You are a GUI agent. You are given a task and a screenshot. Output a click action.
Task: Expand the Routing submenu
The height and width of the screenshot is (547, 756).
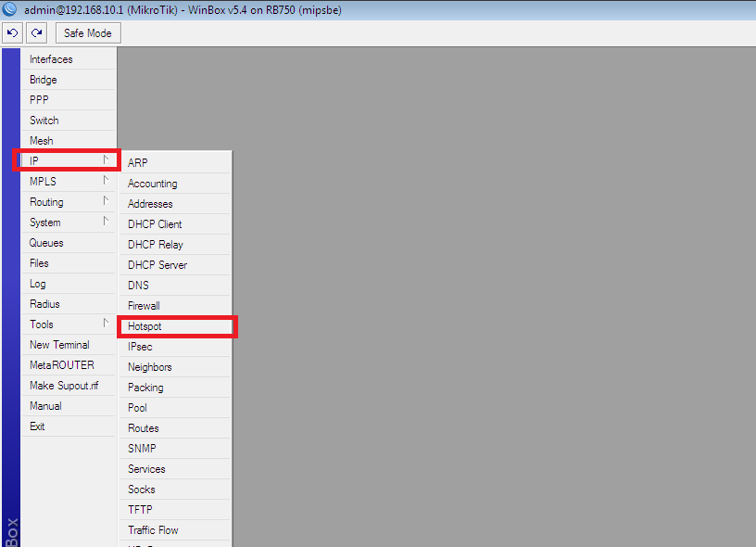[x=69, y=201]
